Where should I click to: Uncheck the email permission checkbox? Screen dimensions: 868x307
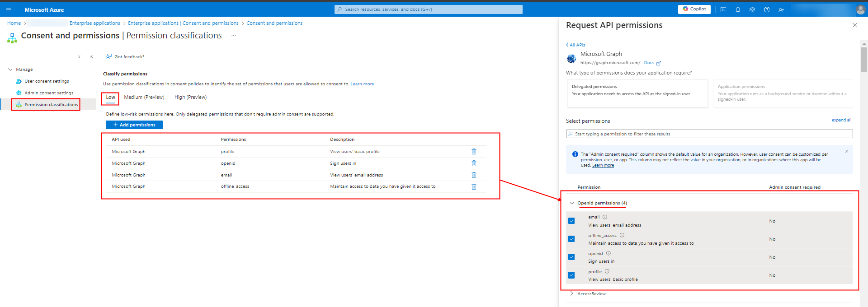(571, 221)
